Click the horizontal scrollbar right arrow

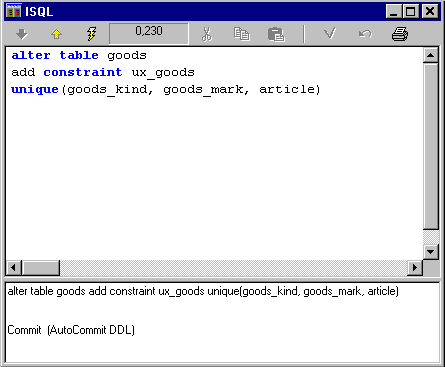tap(415, 268)
